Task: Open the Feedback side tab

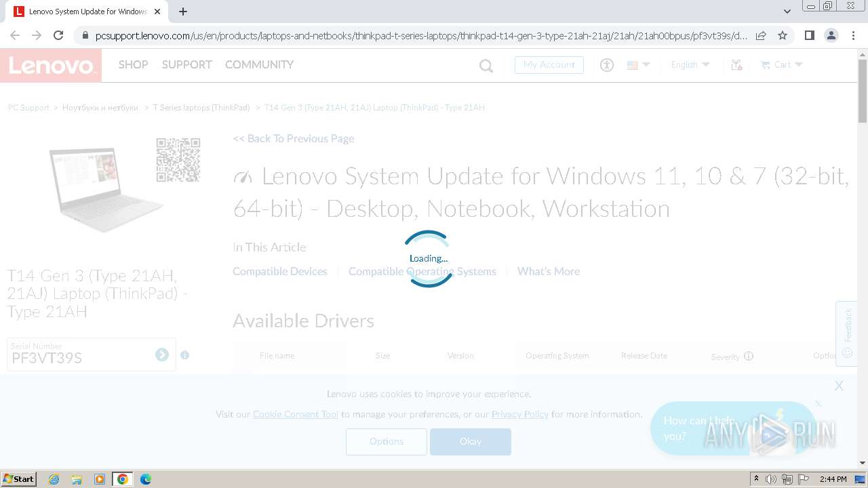Action: tap(847, 333)
